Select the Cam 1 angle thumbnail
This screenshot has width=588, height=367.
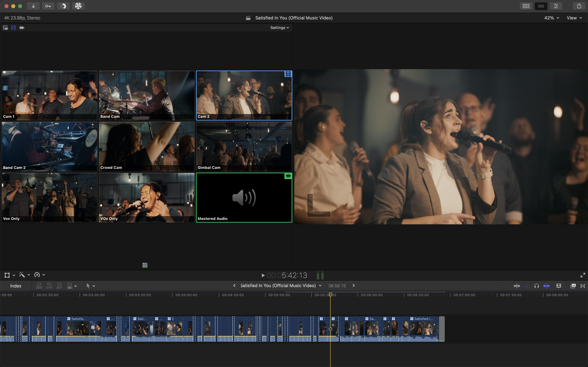coord(49,95)
